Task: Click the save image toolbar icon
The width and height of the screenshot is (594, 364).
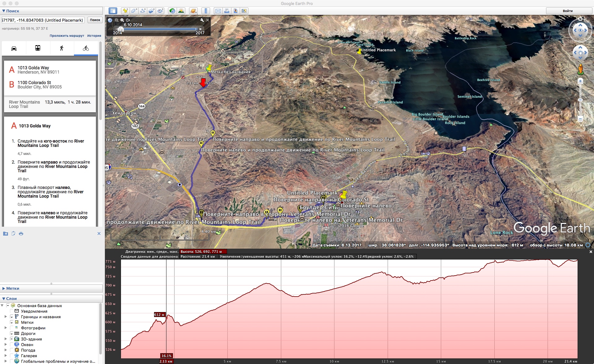Action: pos(235,11)
